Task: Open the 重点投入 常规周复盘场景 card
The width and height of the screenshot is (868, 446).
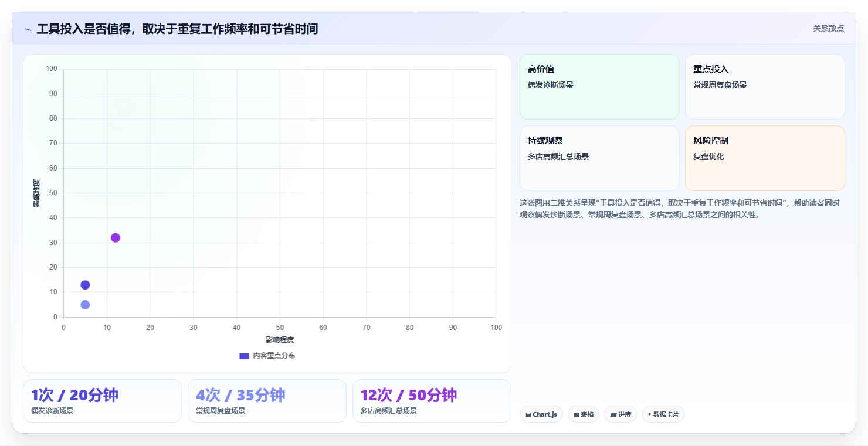Action: click(x=765, y=87)
